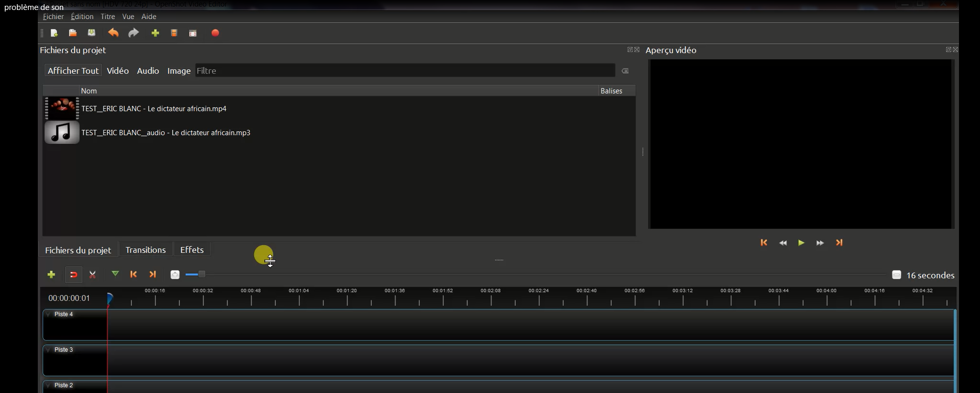Select "TEST__ERIC BLANC__audio - Le dictateur africain.mp3"
This screenshot has height=393, width=980.
coord(166,133)
